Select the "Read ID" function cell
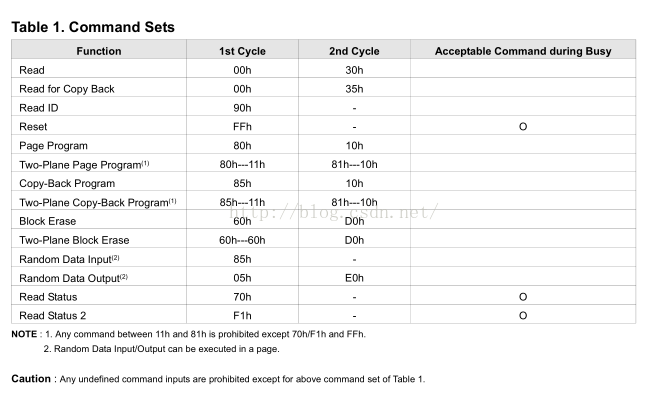 (39, 108)
